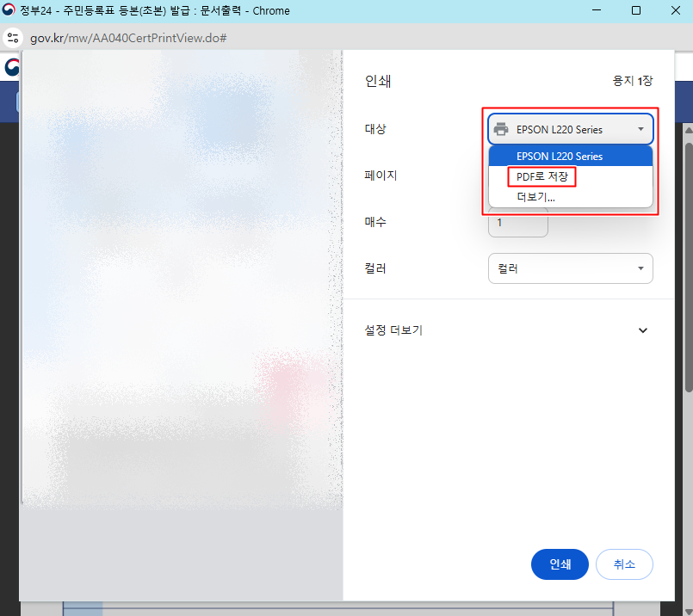Click the 용지 1장 sheet count text
This screenshot has height=616, width=693.
tap(633, 81)
